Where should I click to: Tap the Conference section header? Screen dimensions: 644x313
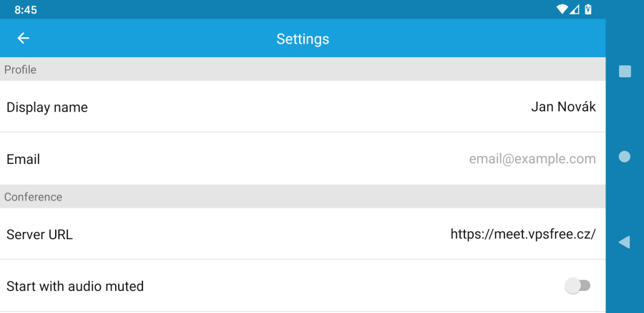(303, 196)
